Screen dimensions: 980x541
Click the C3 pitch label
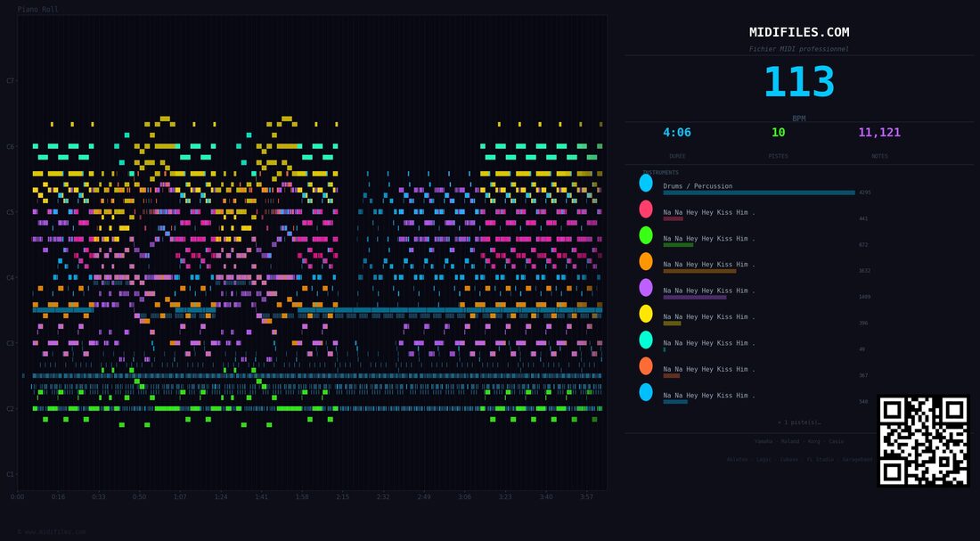[x=11, y=343]
